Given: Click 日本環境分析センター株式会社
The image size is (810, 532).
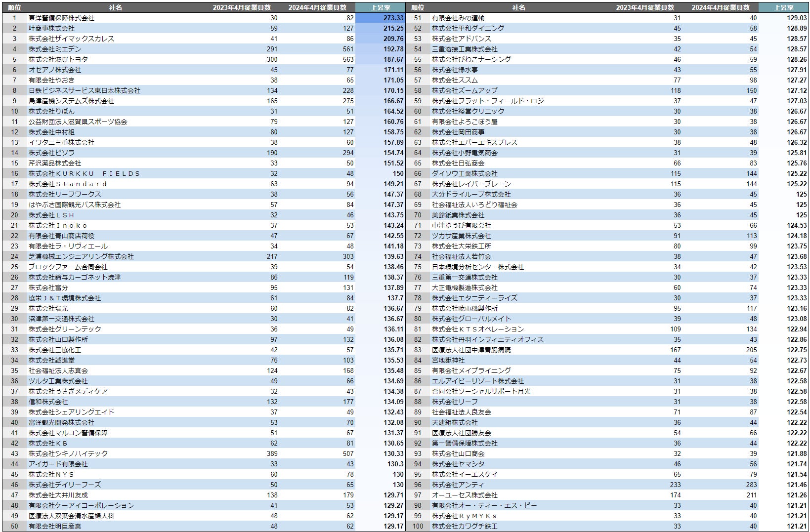Looking at the screenshot, I should coord(478,267).
